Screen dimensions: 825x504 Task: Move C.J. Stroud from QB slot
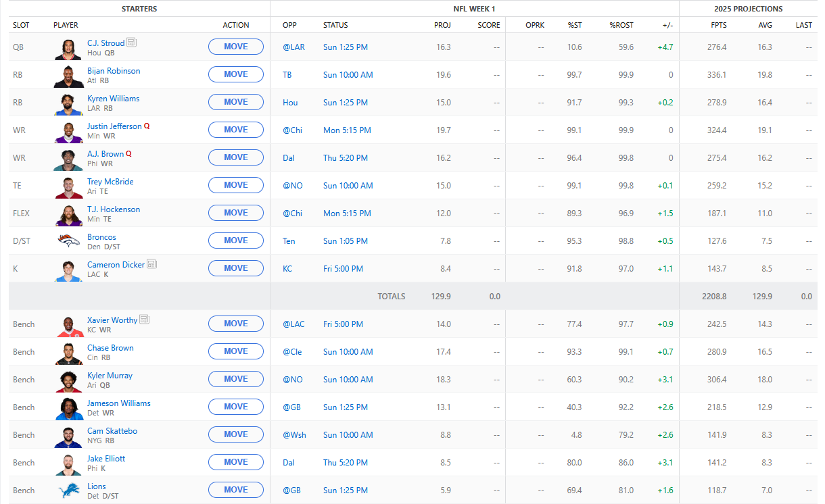tap(236, 47)
